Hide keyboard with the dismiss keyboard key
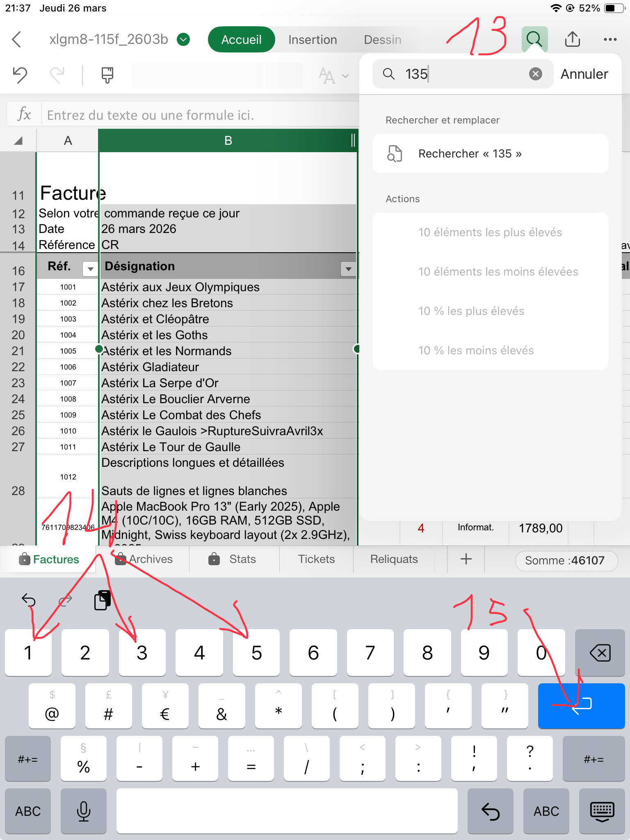This screenshot has width=630, height=840. [x=602, y=811]
